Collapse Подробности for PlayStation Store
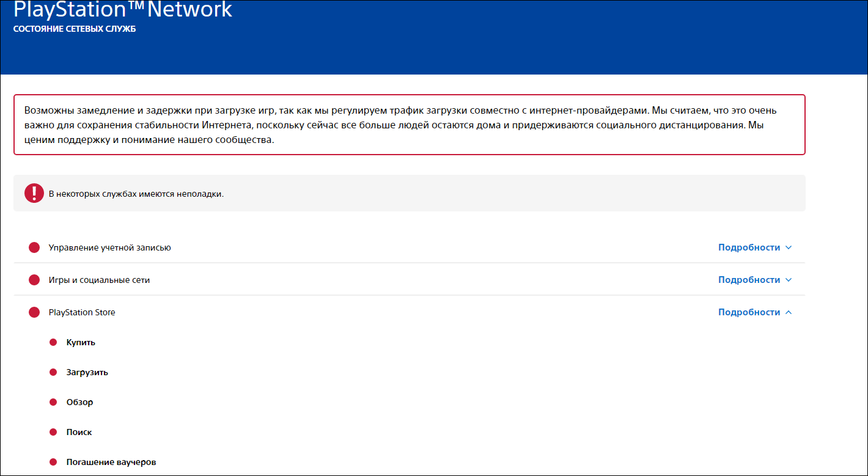Image resolution: width=868 pixels, height=476 pixels. click(x=754, y=312)
